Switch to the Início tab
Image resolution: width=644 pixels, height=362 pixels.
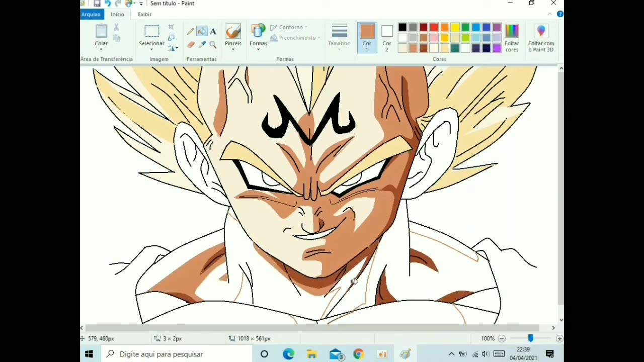117,14
